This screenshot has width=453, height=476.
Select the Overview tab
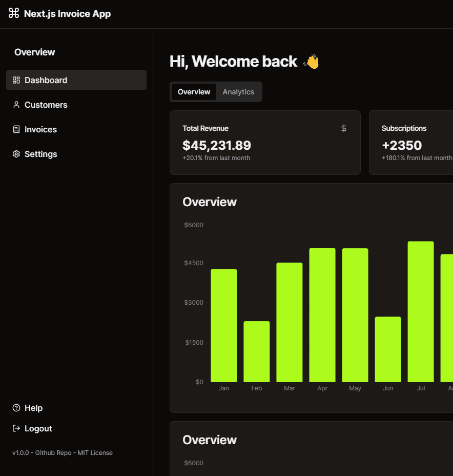tap(194, 92)
